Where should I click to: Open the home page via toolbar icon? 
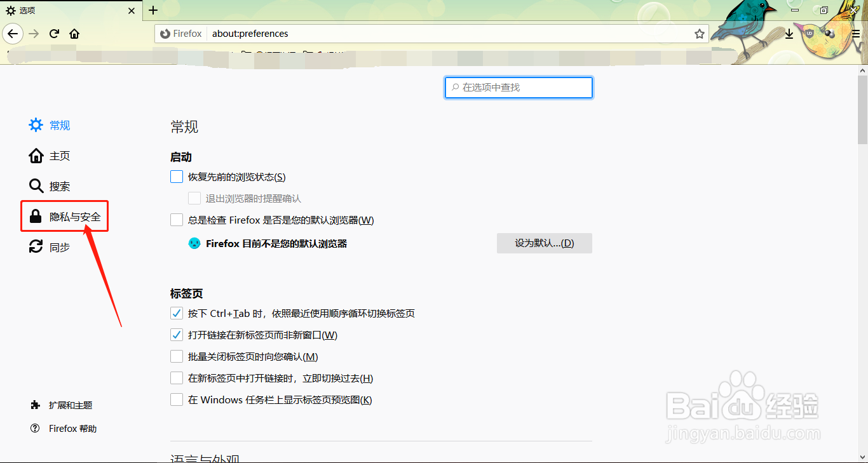(x=74, y=34)
